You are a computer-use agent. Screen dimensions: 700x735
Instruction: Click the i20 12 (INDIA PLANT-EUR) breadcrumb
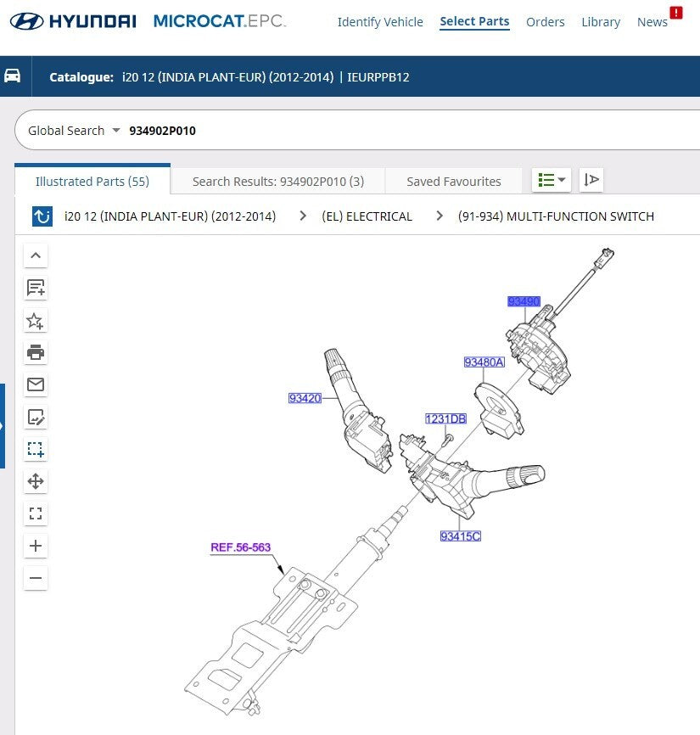170,216
